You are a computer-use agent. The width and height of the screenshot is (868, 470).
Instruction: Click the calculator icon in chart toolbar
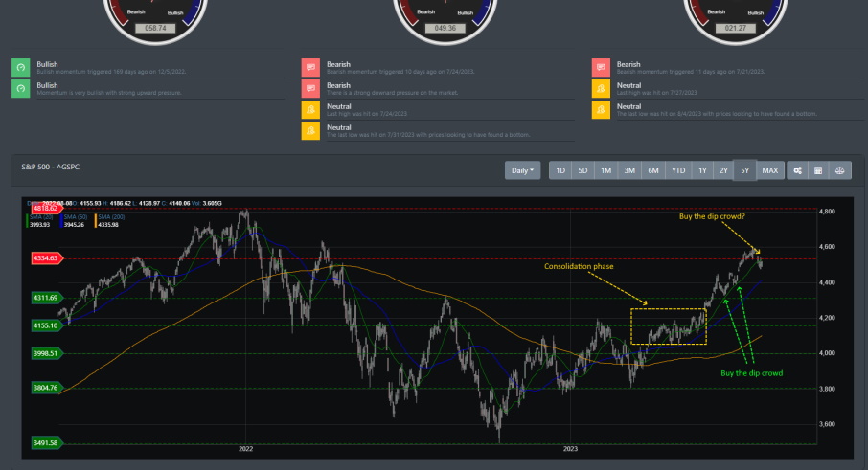click(x=818, y=170)
